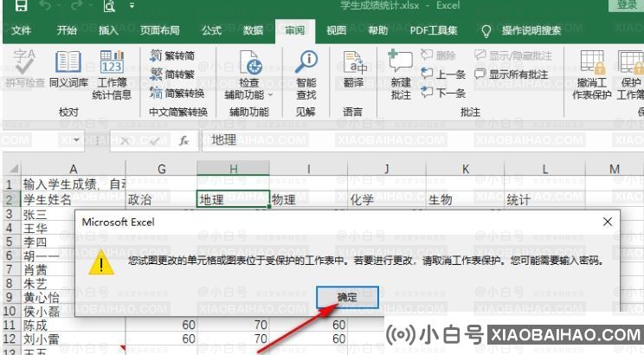
Task: Select cell with name 陈成
Action: pyautogui.click(x=73, y=325)
